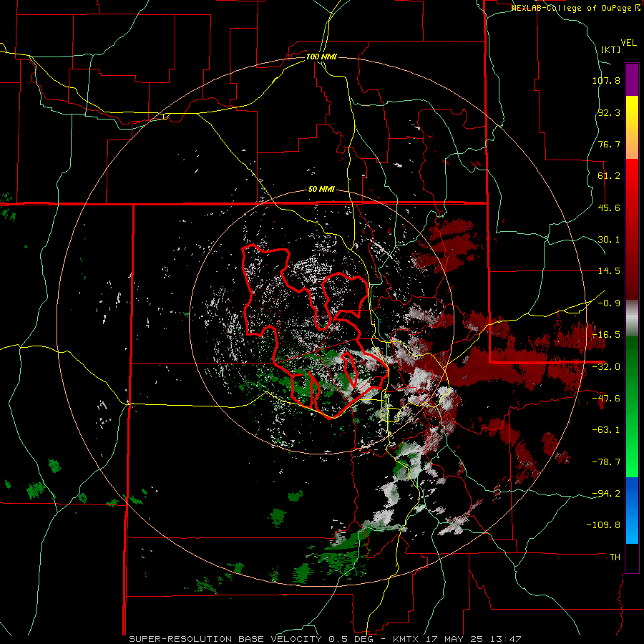Select the -47.6 velocity scale value
Viewport: 644px width, 644px height.
(606, 399)
